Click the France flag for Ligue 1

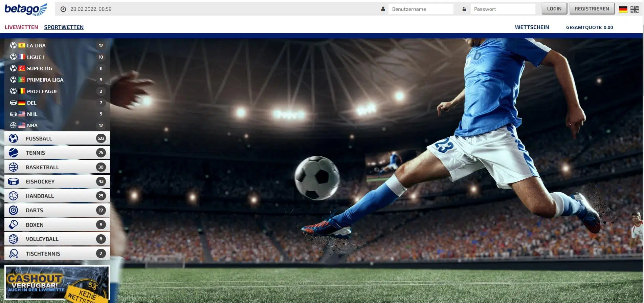tap(22, 57)
